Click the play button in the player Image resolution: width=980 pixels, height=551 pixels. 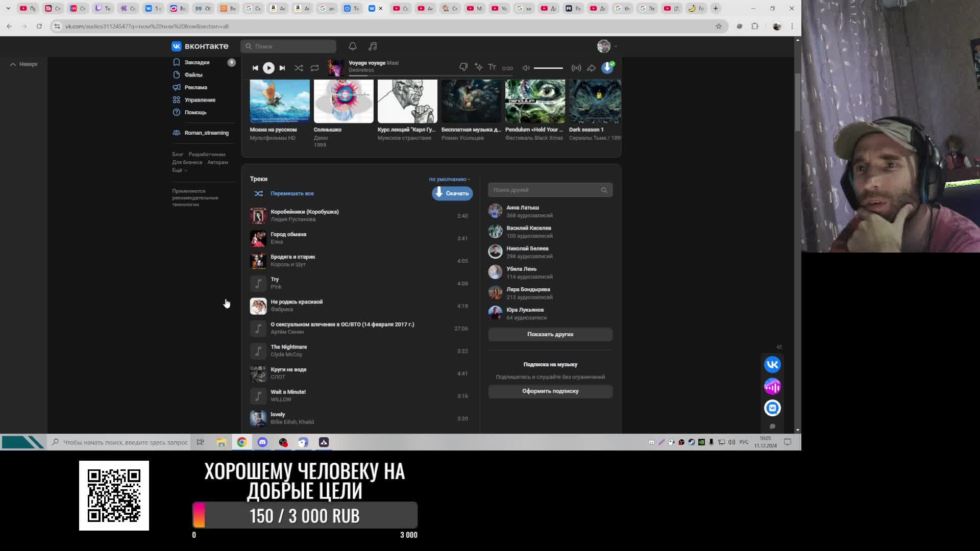pos(268,68)
